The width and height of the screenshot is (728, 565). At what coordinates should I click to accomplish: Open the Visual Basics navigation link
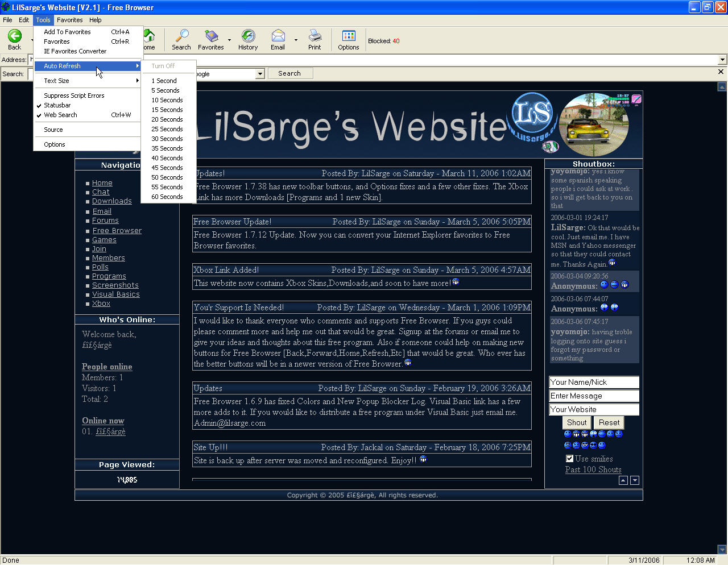click(116, 294)
